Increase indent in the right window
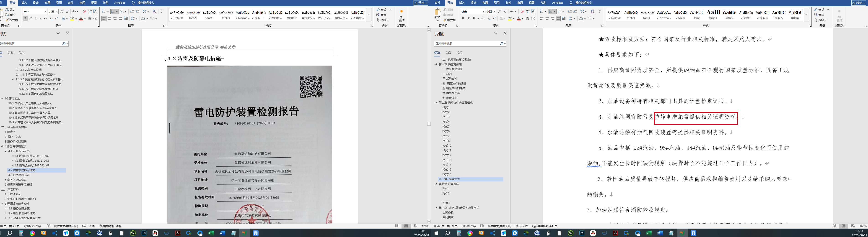Image resolution: width=868 pixels, height=237 pixels. 575,11
